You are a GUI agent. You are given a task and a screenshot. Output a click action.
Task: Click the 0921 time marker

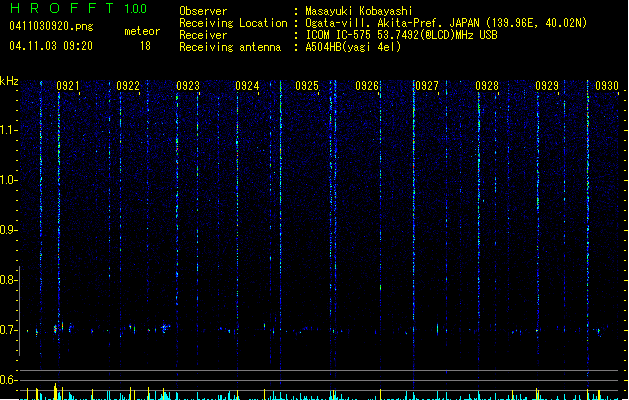click(x=68, y=86)
